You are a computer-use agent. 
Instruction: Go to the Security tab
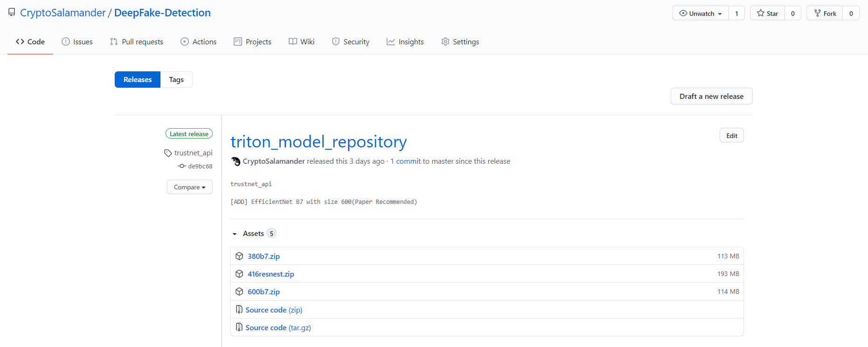click(351, 42)
